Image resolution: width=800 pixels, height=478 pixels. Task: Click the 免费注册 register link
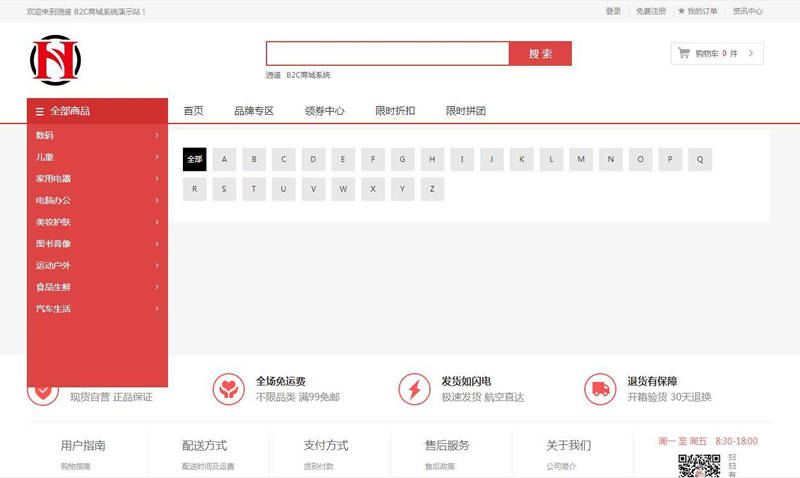pyautogui.click(x=651, y=11)
